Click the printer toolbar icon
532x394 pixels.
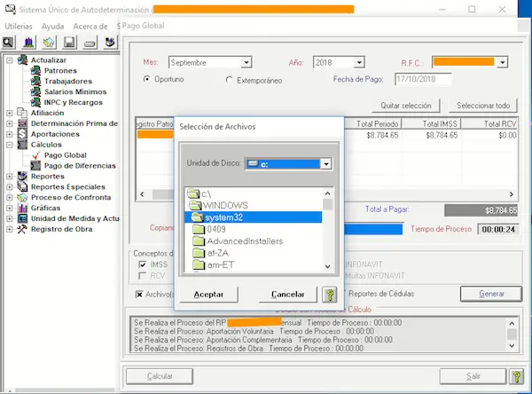(x=90, y=43)
